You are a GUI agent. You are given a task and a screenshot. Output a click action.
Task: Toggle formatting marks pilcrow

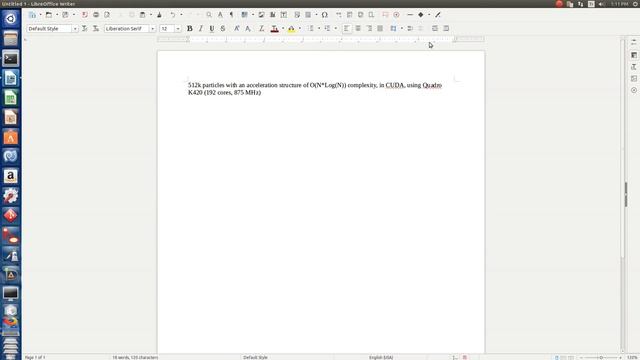click(x=231, y=15)
